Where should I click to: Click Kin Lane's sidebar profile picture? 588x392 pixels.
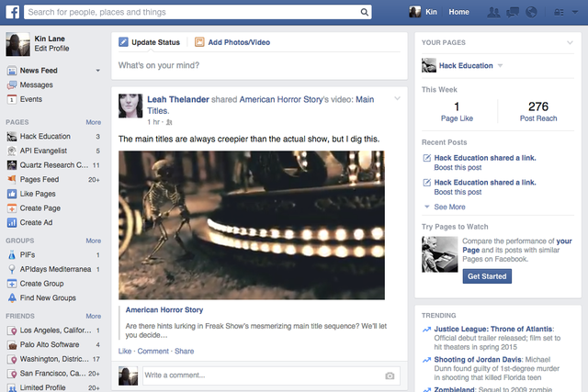[x=17, y=44]
